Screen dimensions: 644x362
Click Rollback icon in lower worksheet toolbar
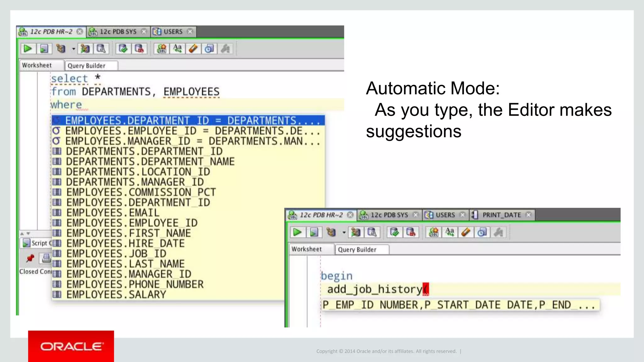pyautogui.click(x=411, y=232)
